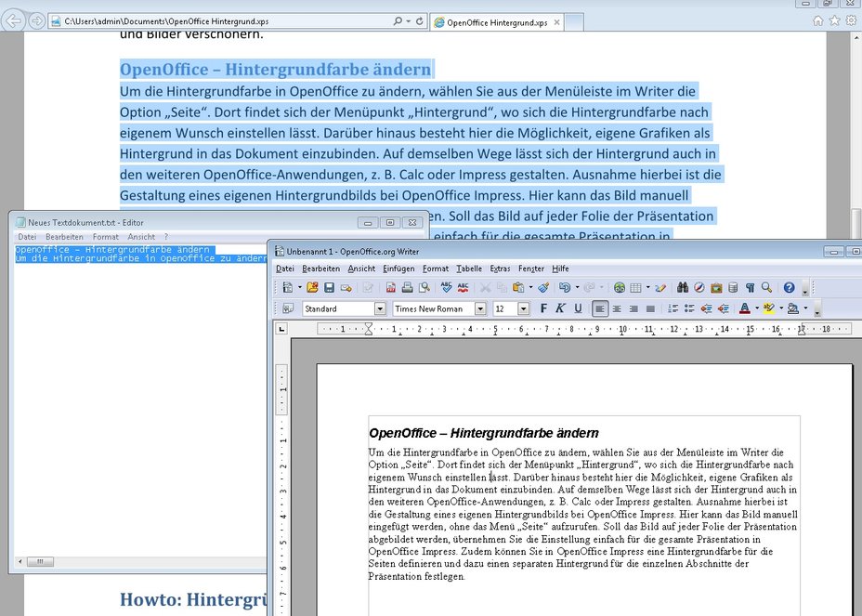The width and height of the screenshot is (862, 616).
Task: Toggle italic K button
Action: (560, 308)
